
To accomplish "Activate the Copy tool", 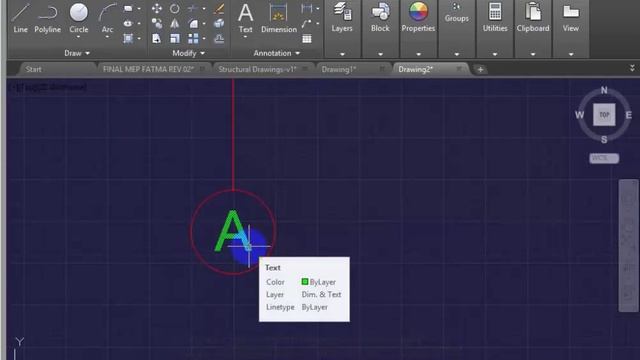I will pos(157,24).
